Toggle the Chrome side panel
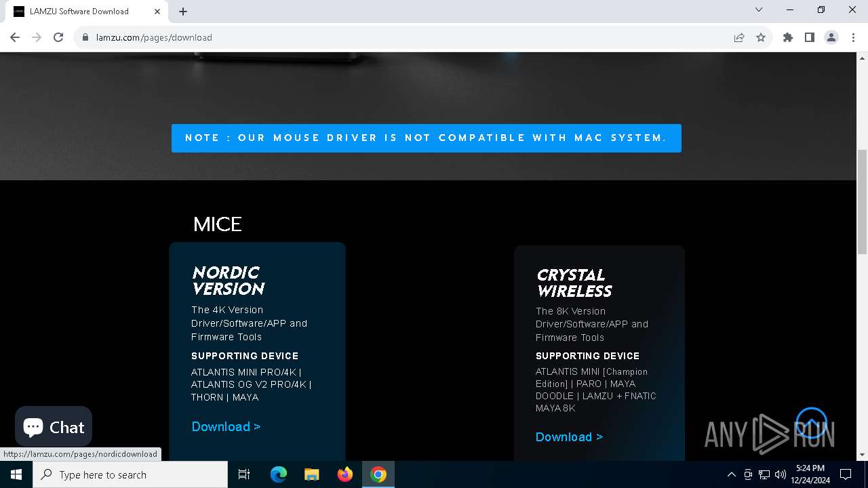The height and width of the screenshot is (488, 868). coord(810,37)
